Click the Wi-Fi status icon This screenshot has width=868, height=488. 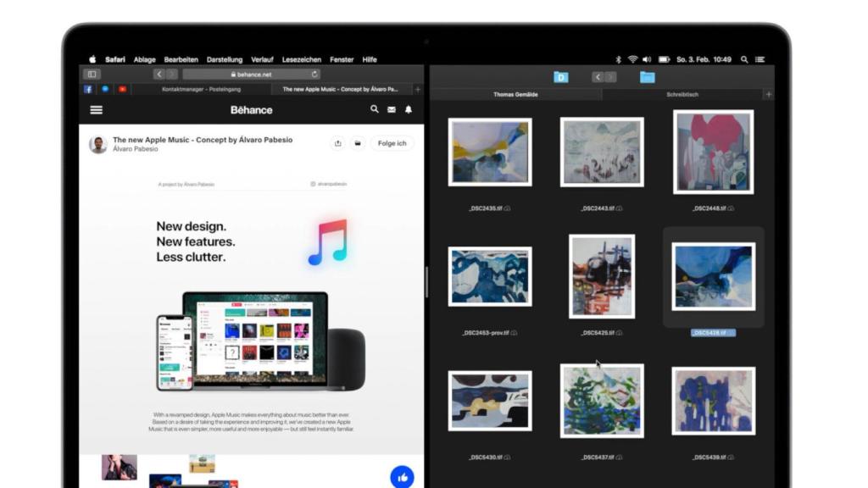coord(632,59)
